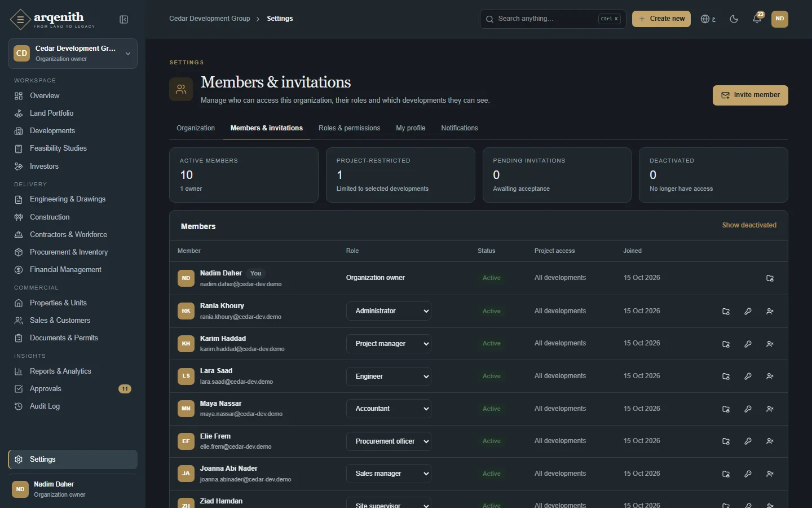Go to Feasibility Studies in the sidebar
Viewport: 812px width, 508px height.
tap(73, 148)
